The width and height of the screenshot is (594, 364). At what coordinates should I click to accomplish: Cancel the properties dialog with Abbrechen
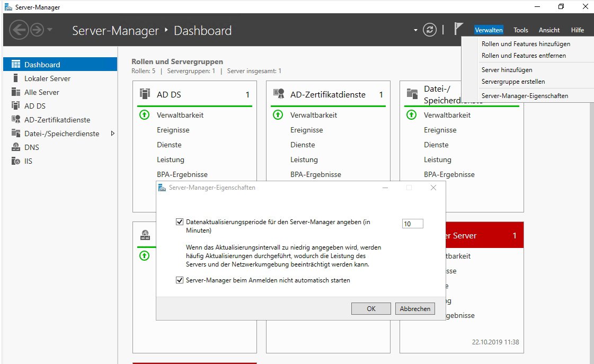tap(415, 308)
